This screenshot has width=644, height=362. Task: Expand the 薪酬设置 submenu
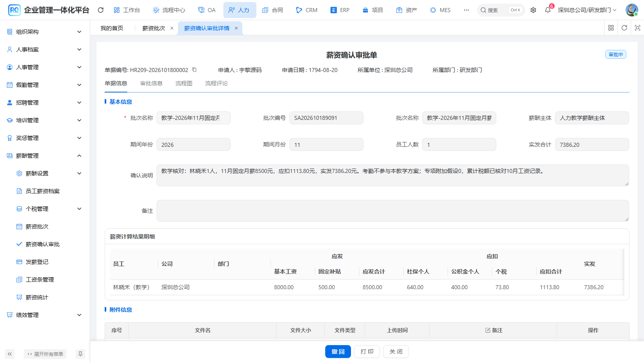point(45,173)
